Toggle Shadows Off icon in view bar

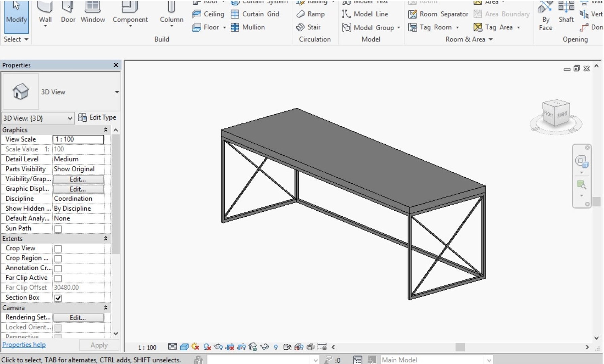coord(207,347)
